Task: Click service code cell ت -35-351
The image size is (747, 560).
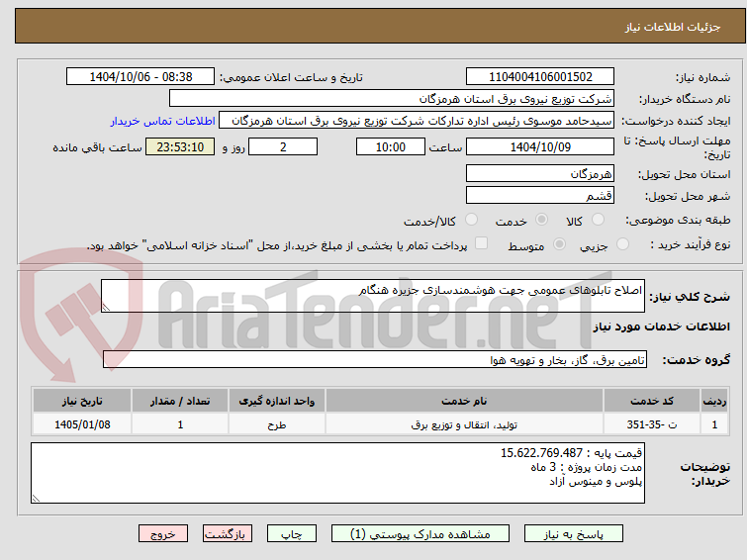Action: click(x=652, y=424)
